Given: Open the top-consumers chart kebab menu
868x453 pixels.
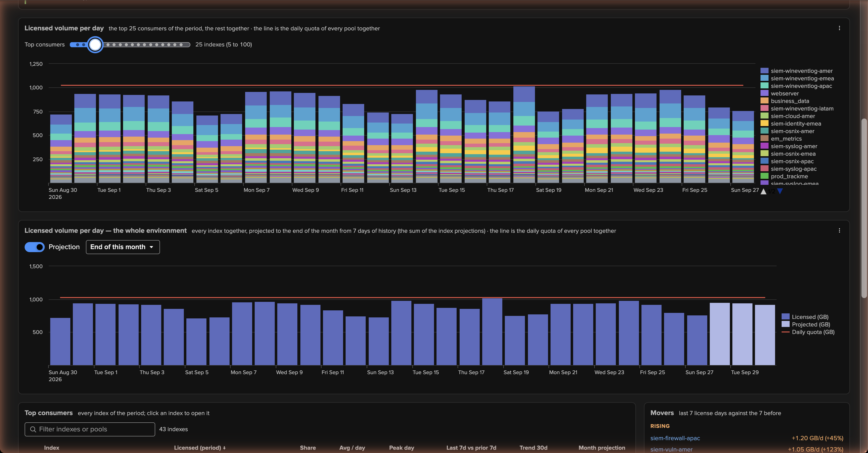Looking at the screenshot, I should click(839, 28).
